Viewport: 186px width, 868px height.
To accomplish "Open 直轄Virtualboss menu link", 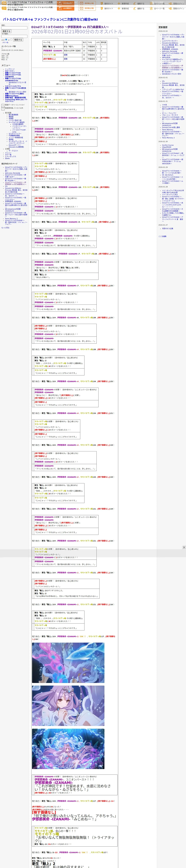I will coord(12,96).
